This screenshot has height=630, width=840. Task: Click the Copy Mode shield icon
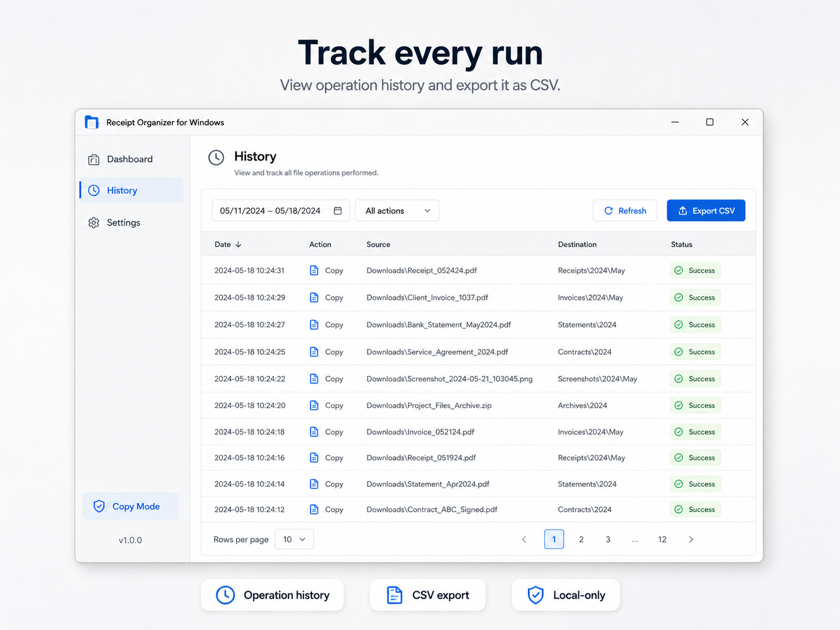99,506
